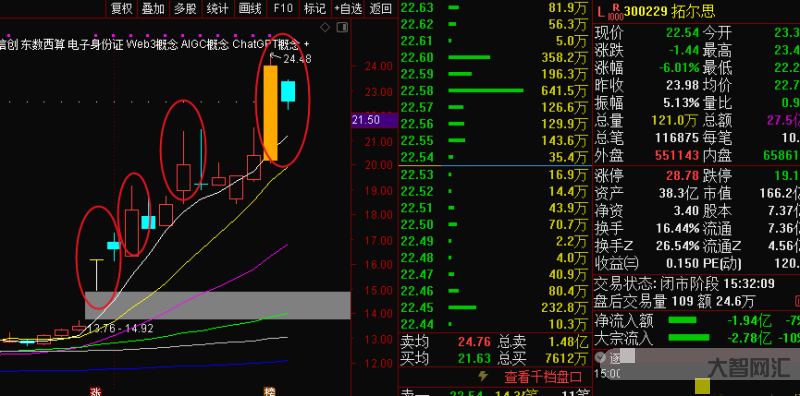Add stock via +自选 button

348,8
